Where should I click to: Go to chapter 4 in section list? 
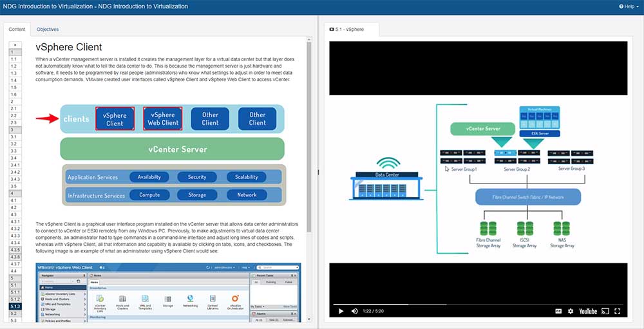pos(15,193)
